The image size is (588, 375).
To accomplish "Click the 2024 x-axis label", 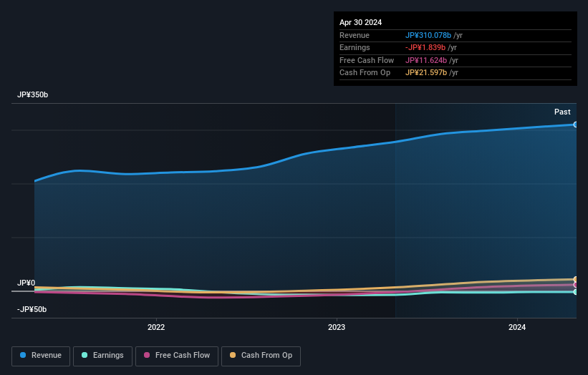I will 517,327.
